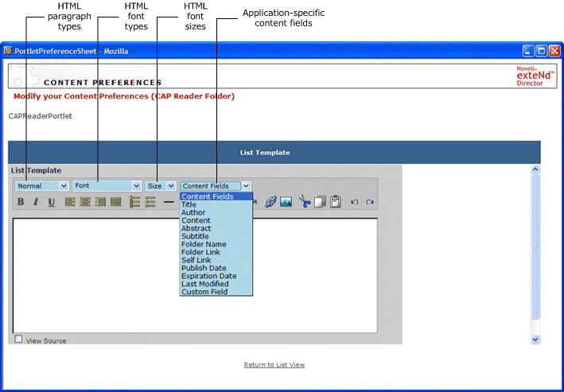
Task: Choose Author from the content fields list
Action: coord(216,212)
